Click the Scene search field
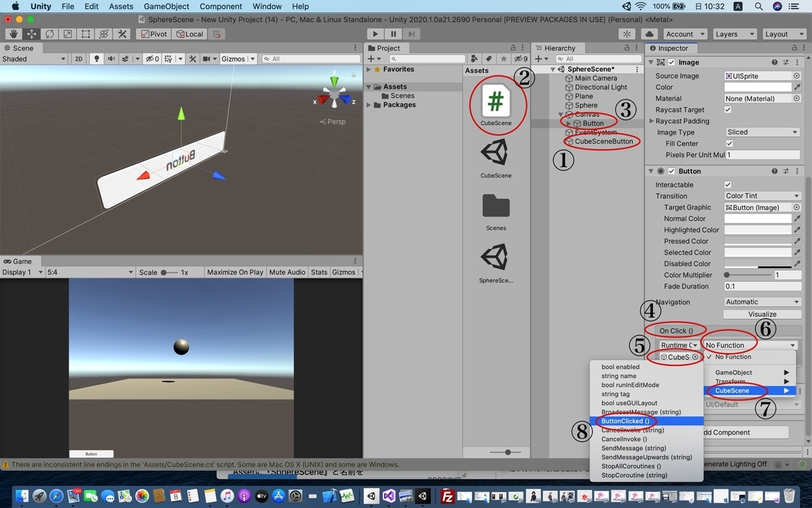812x508 pixels. point(311,59)
